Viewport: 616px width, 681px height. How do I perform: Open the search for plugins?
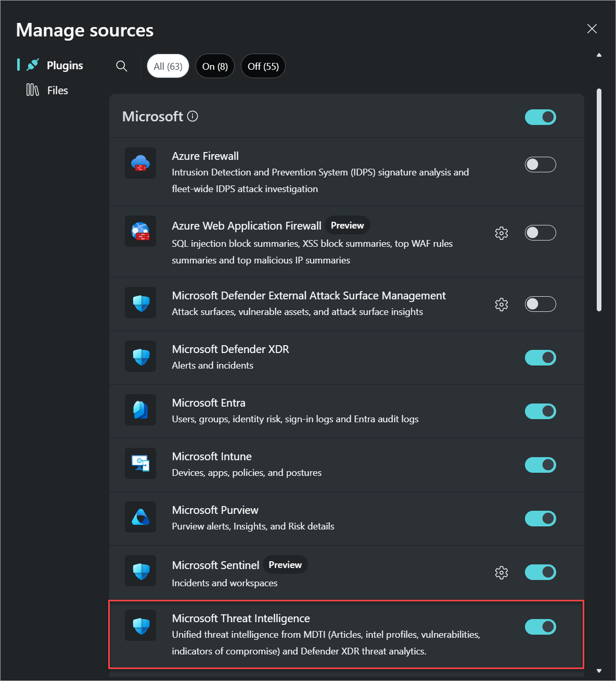[x=121, y=66]
